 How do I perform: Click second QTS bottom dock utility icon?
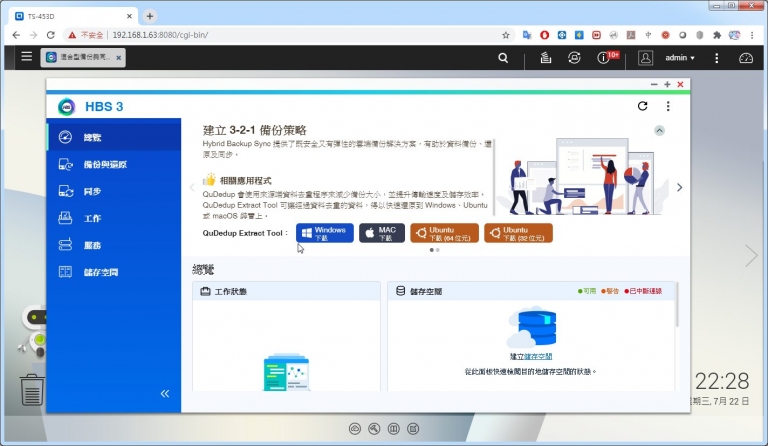tap(374, 429)
